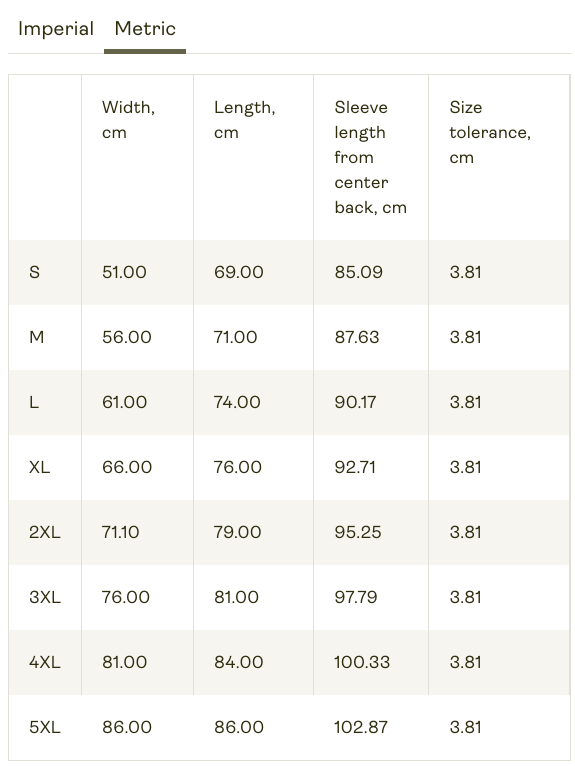Select the XL size row label
The image size is (575, 766).
(40, 467)
